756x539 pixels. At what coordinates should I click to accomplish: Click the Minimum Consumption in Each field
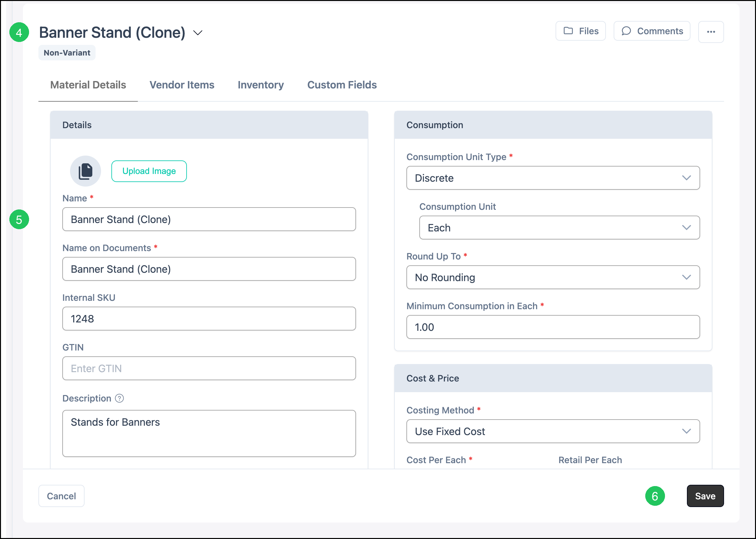pos(553,327)
